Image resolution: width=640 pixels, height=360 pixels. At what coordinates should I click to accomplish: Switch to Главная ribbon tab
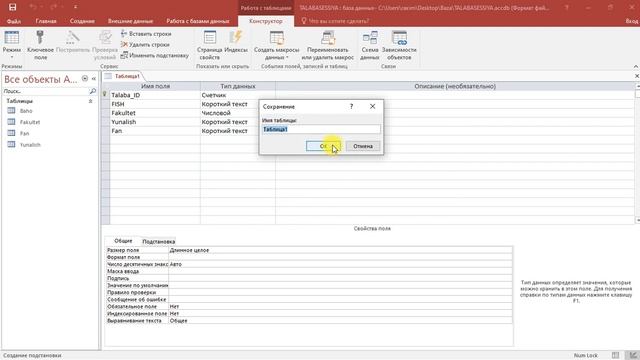(x=46, y=21)
